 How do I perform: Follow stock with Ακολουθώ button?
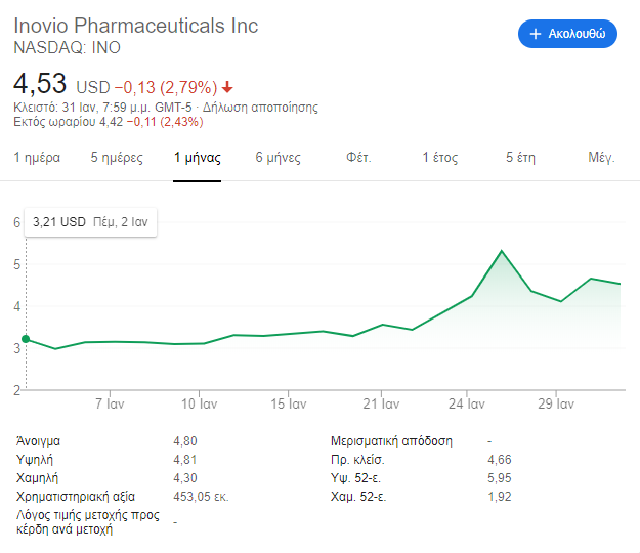tap(567, 33)
